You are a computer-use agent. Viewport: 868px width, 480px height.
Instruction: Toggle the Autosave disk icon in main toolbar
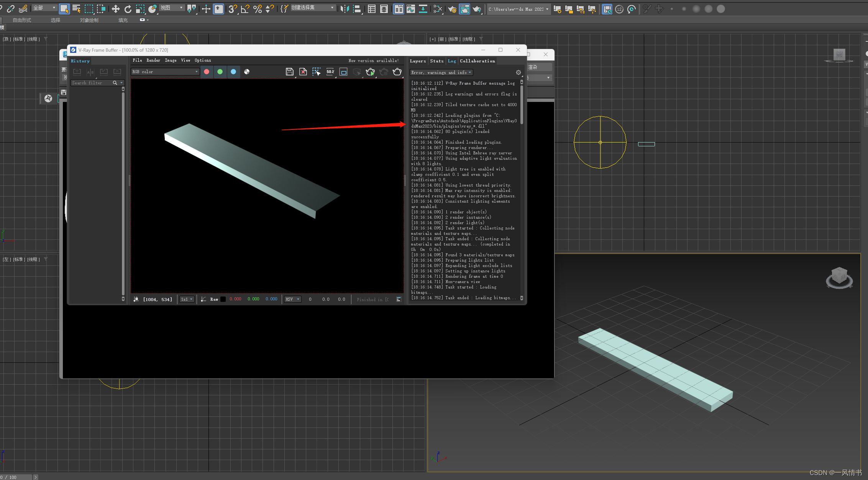pos(607,9)
